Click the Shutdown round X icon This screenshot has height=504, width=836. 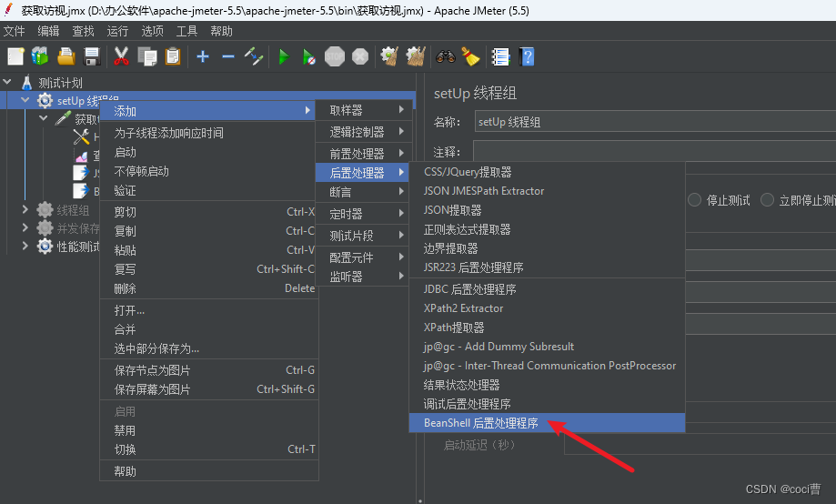pos(360,56)
